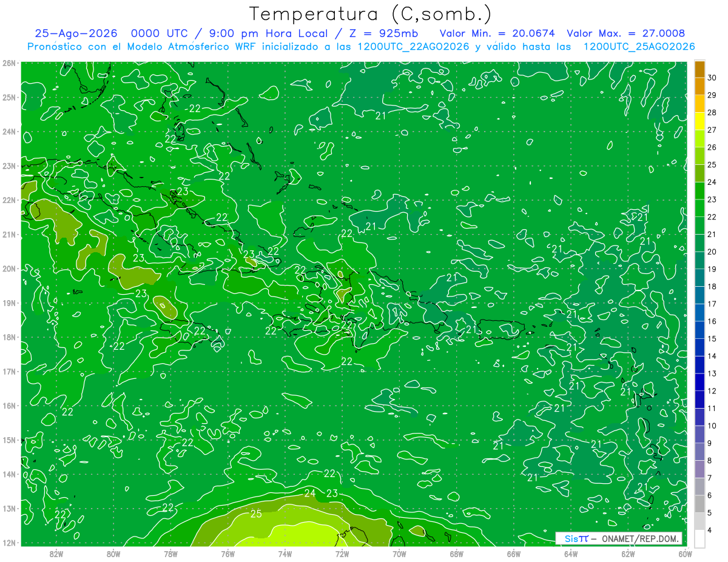Click the "22N" latitude label
The height and width of the screenshot is (562, 728).
[x=9, y=200]
